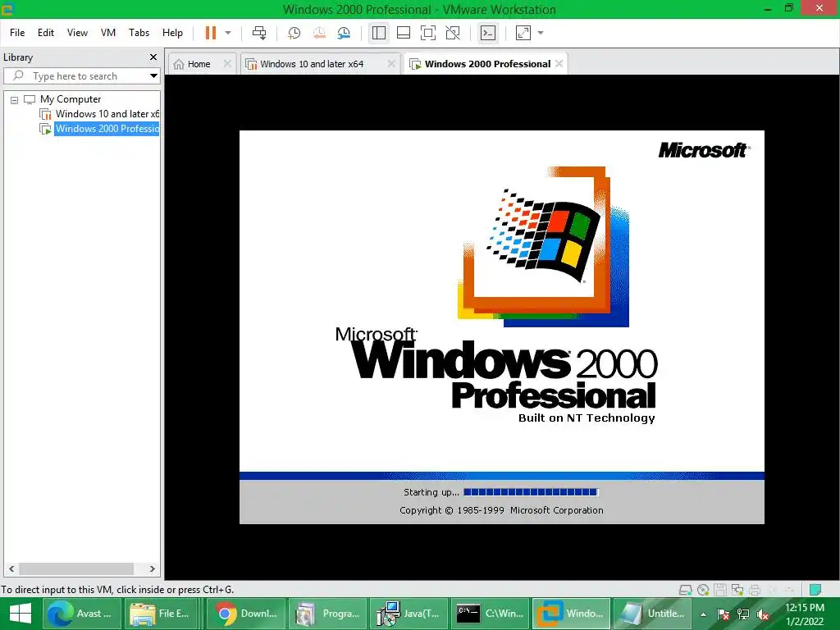Screen dimensions: 840x630
Task: Open Avast browser from the taskbar
Action: pyautogui.click(x=80, y=614)
